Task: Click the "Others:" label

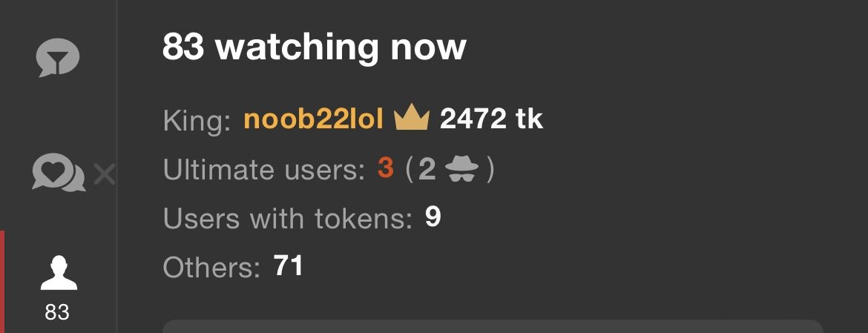Action: tap(211, 267)
